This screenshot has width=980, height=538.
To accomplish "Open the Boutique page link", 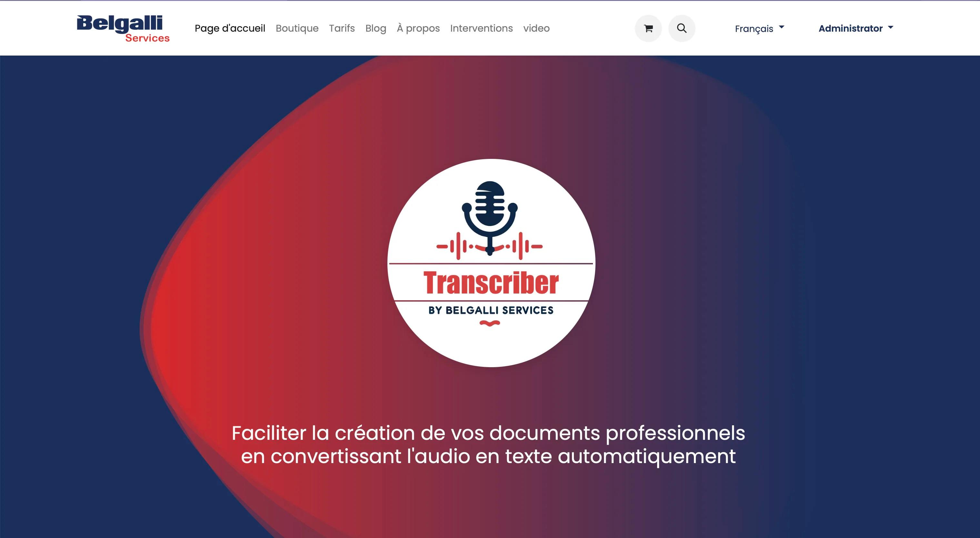I will [x=297, y=28].
